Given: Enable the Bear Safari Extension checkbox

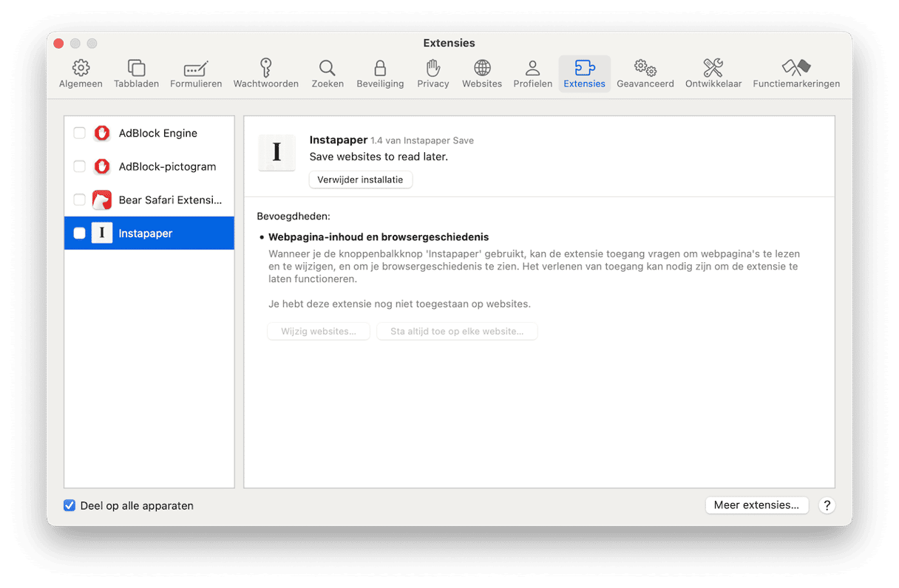Looking at the screenshot, I should pos(79,199).
